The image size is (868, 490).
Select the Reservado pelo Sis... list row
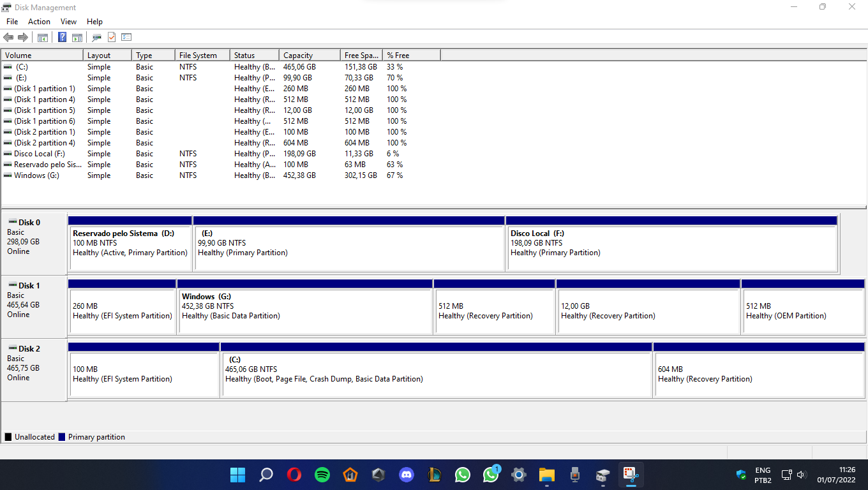tap(221, 165)
